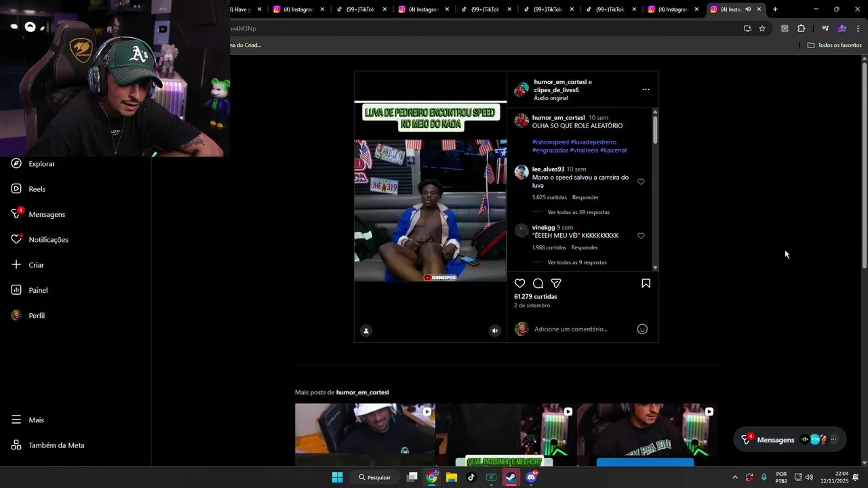Open Discord from the taskbar
Screen dimensions: 868x488
coord(532,477)
